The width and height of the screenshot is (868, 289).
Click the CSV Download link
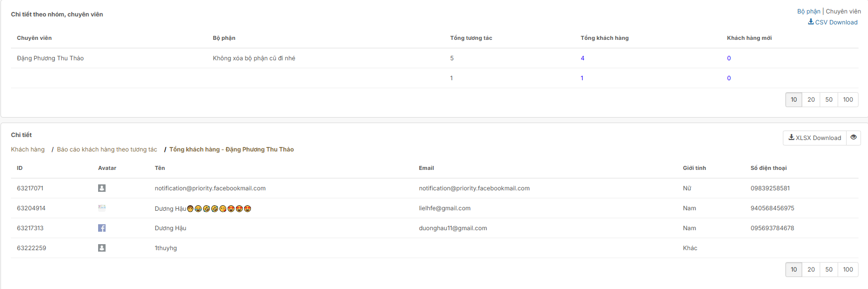pyautogui.click(x=833, y=22)
